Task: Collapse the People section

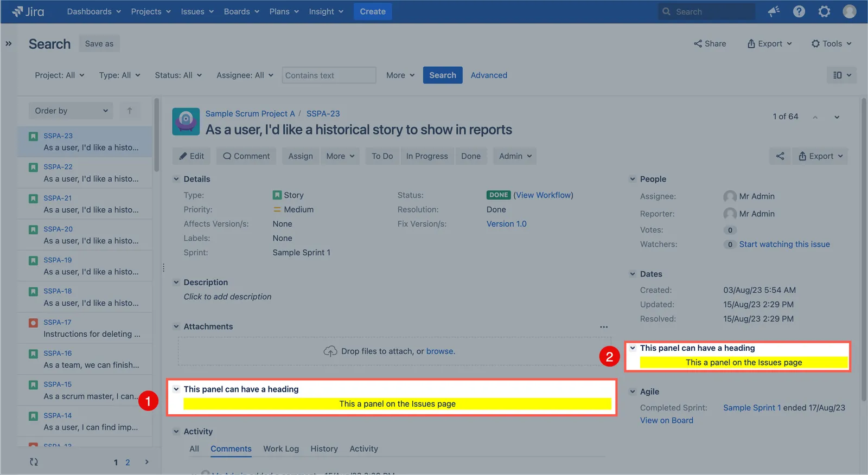Action: pos(633,179)
